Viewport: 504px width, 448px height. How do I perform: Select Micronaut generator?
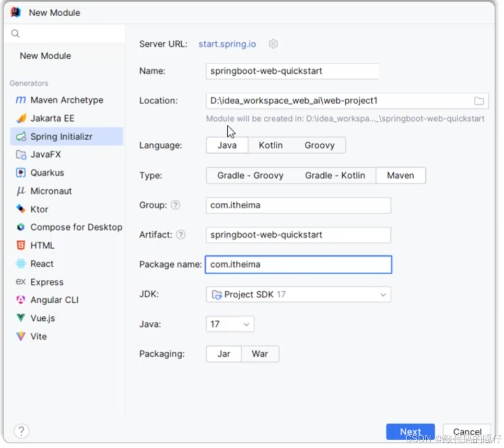66,191
